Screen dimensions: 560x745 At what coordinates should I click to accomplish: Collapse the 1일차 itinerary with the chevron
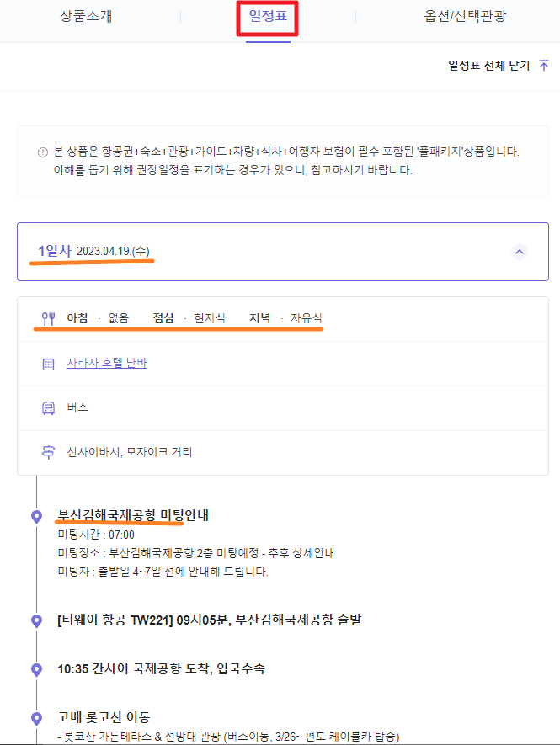pyautogui.click(x=519, y=252)
